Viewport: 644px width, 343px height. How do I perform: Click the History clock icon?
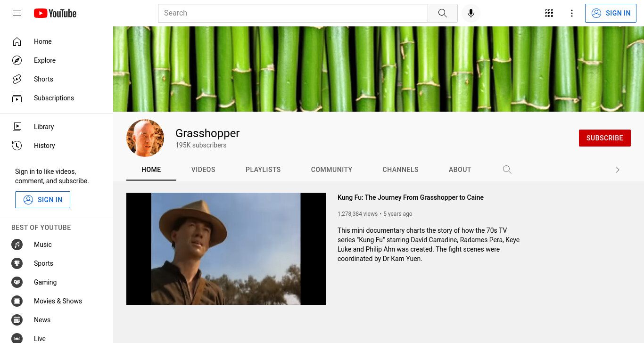tap(17, 146)
